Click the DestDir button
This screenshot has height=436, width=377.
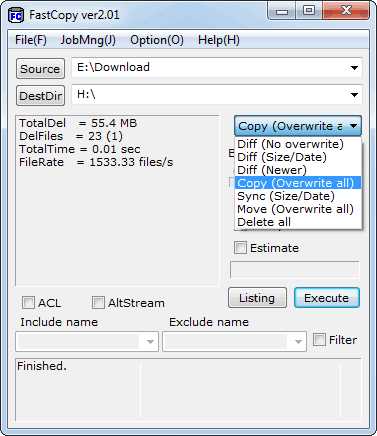pos(40,96)
